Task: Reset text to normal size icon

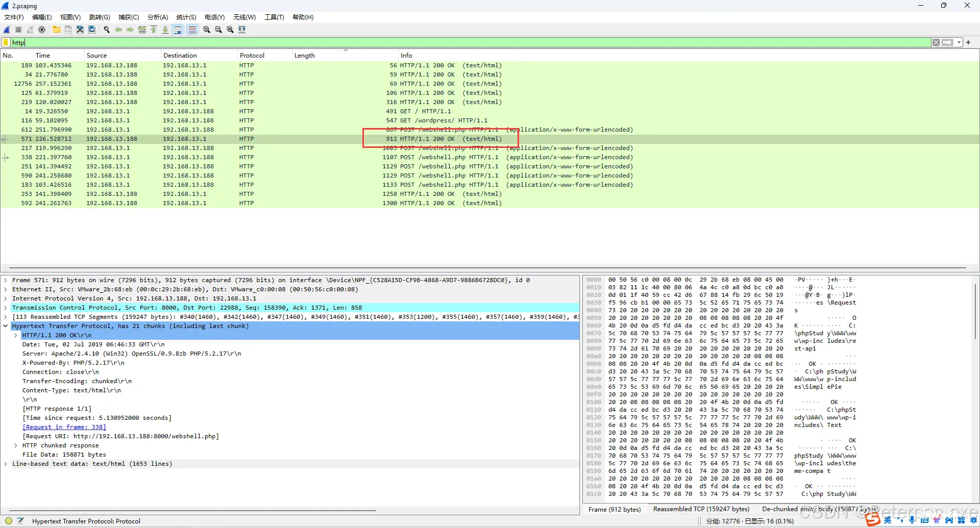Action: coord(230,30)
